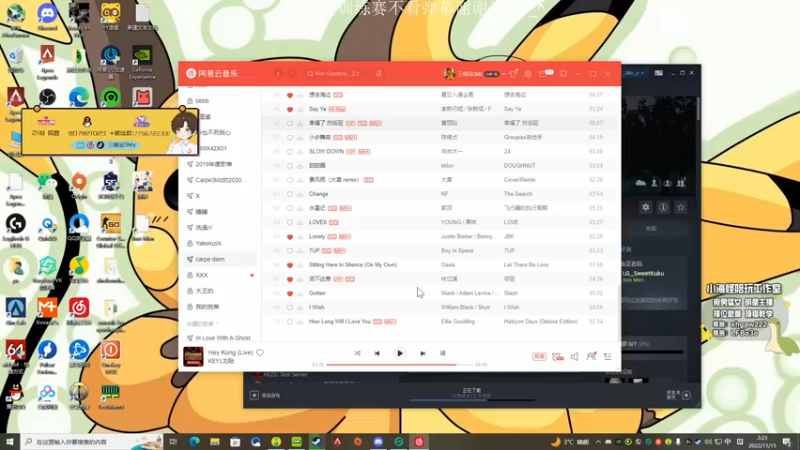Like the song 7UP
Screen dimensions: 800x450
pyautogui.click(x=290, y=251)
